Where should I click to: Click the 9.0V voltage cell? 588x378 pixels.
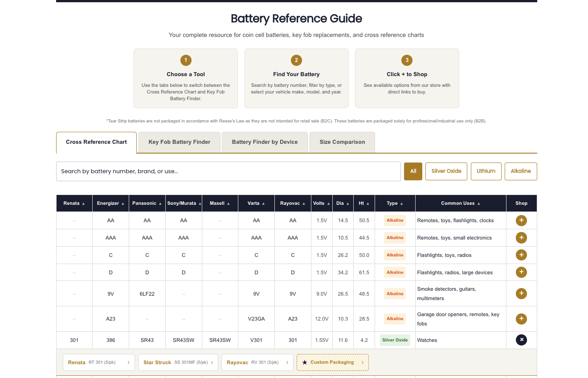322,294
